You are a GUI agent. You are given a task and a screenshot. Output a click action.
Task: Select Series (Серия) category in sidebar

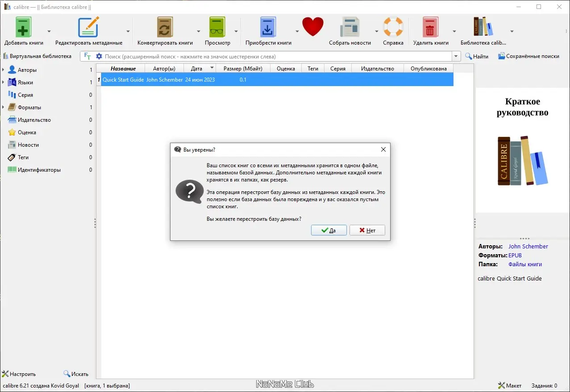coord(25,95)
